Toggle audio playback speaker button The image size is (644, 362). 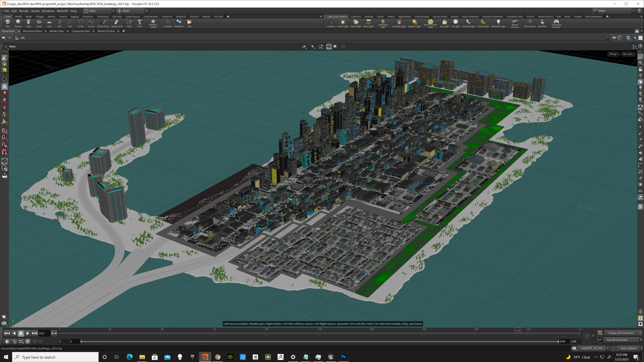pos(14,341)
